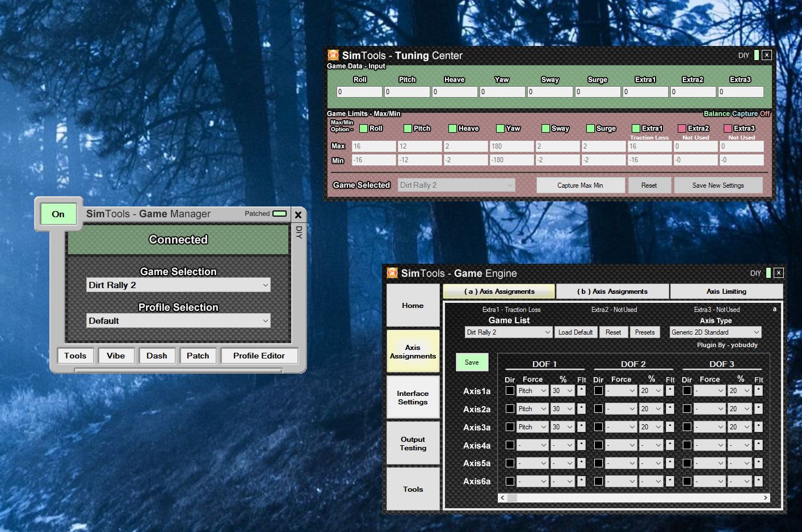Check the Axis3a DOF 3 Dir checkbox

[687, 427]
